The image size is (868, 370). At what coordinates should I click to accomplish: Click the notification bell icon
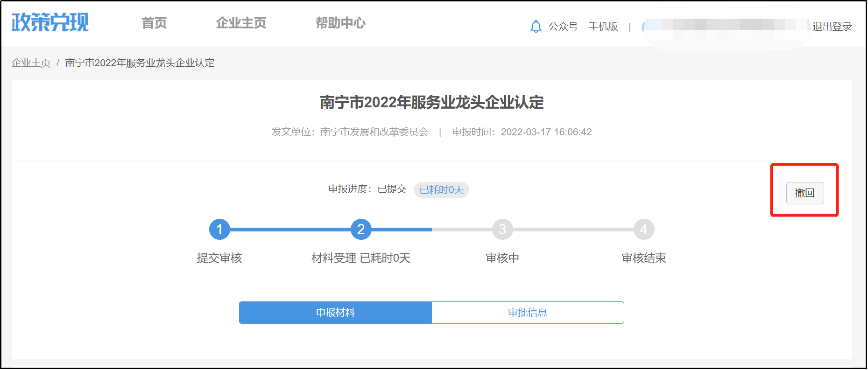tap(536, 26)
